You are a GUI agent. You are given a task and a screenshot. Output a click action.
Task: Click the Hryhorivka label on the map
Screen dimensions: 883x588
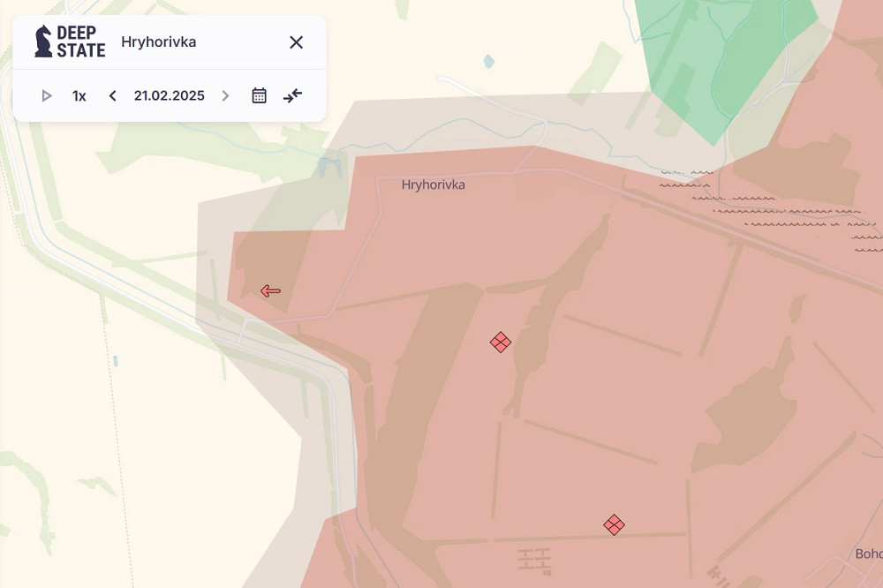point(433,185)
